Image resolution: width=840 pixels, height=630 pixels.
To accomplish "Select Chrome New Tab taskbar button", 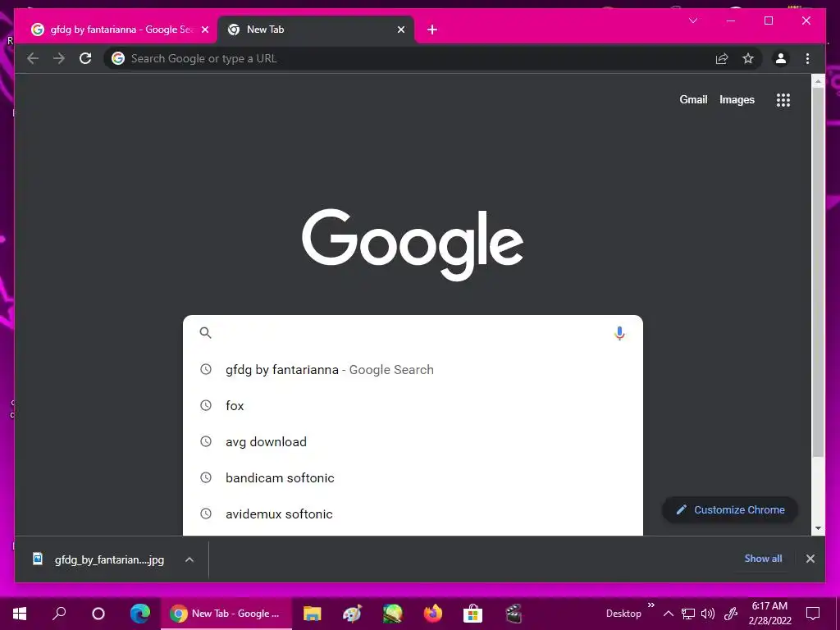I will 226,614.
